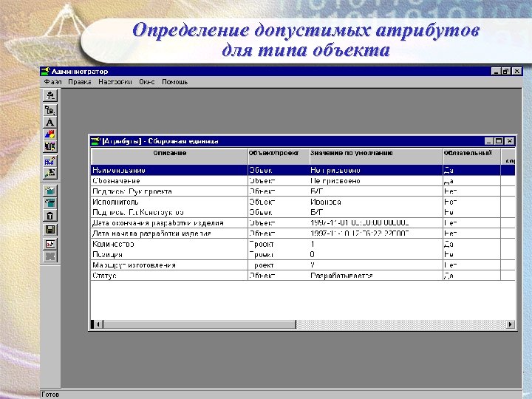
Task: Click the trash can delete icon
Action: point(50,216)
